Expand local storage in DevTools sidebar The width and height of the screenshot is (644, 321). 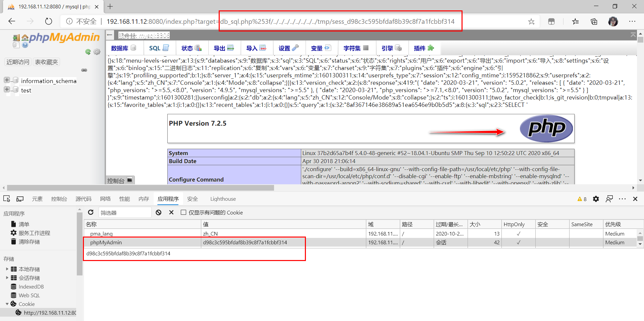7,269
